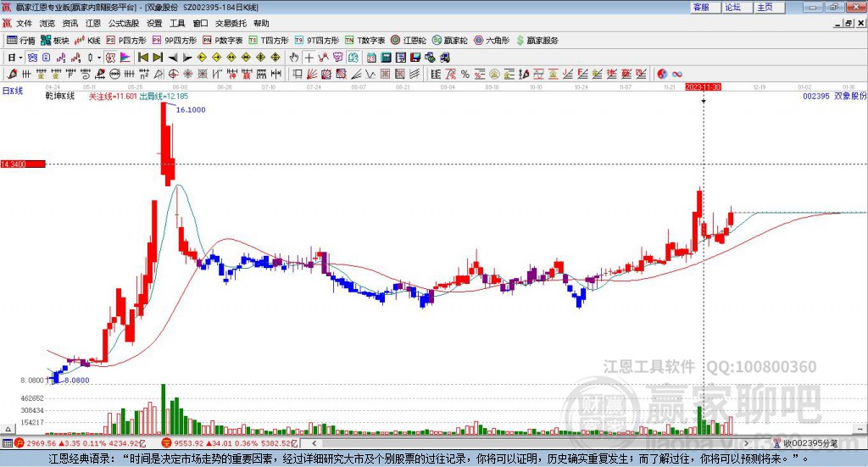This screenshot has height=467, width=868.
Task: Open the 窗口 menu
Action: coord(200,23)
